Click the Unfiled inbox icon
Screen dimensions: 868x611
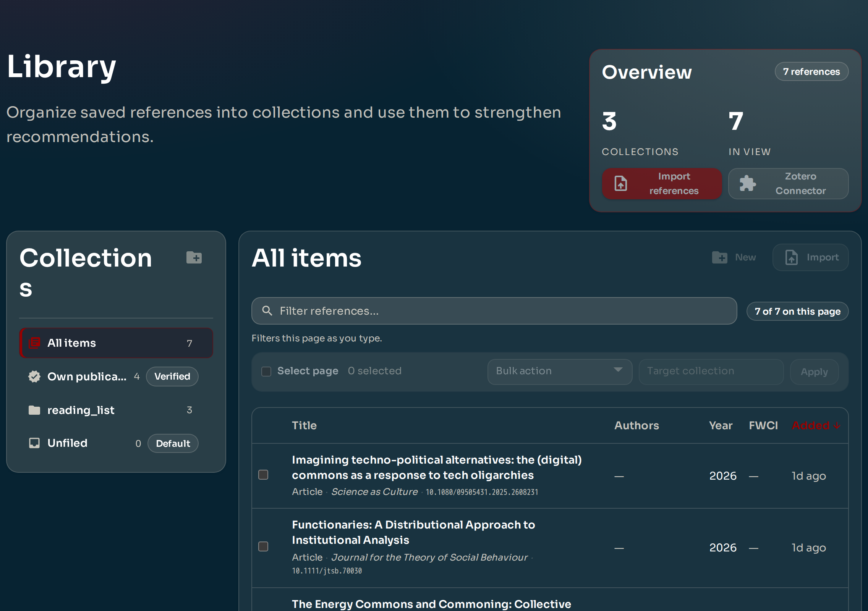[x=34, y=443]
